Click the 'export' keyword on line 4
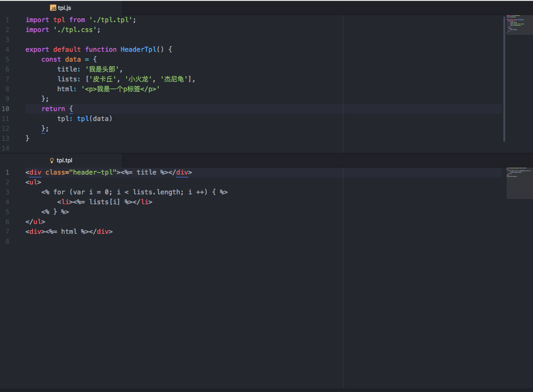This screenshot has width=533, height=392. coord(37,49)
